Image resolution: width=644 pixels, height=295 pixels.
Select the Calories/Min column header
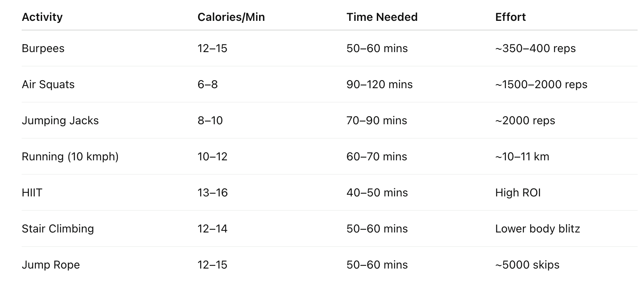tap(231, 17)
